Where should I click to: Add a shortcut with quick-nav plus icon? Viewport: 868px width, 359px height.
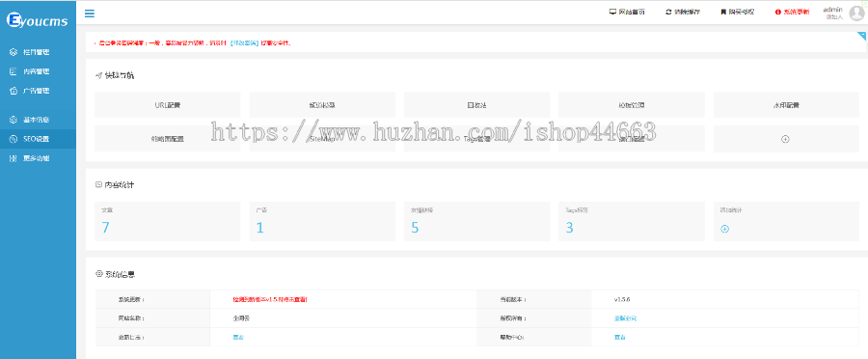(x=785, y=139)
